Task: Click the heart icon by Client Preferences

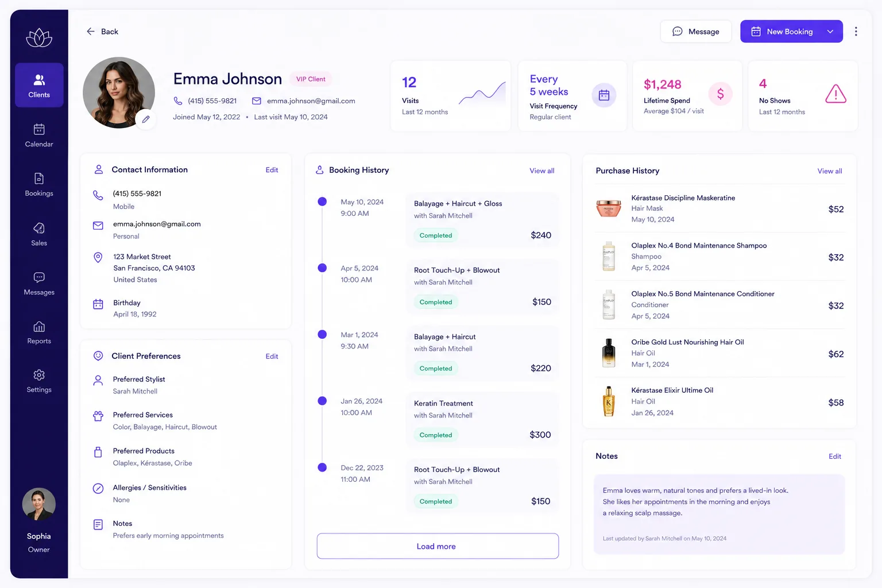Action: (x=98, y=356)
